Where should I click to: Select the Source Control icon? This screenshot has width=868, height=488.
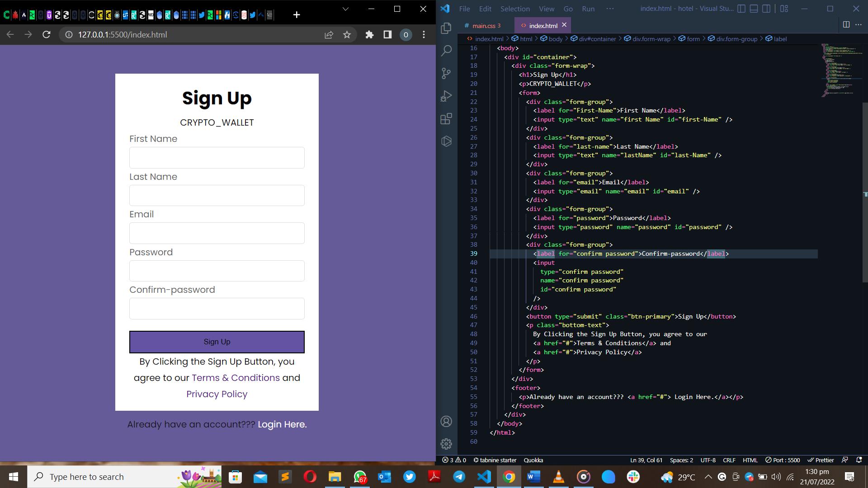pyautogui.click(x=446, y=73)
